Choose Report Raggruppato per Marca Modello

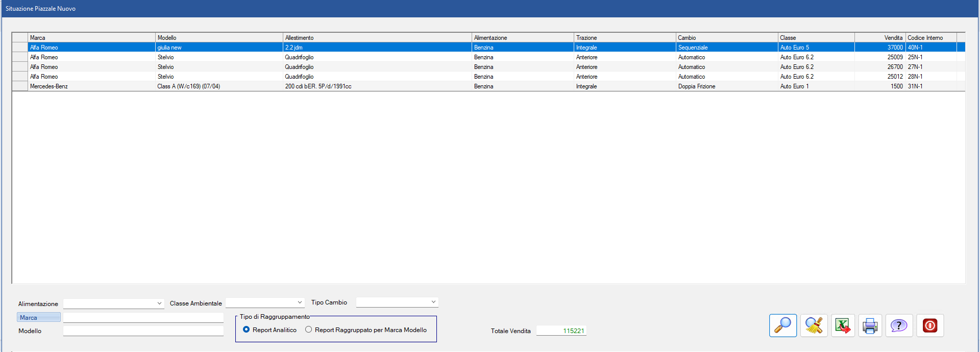309,330
